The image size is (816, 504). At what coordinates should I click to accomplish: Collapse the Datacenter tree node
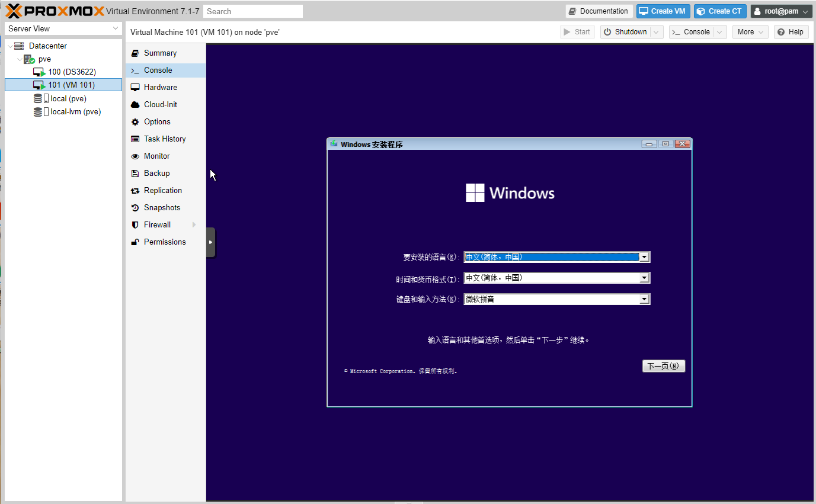[x=10, y=46]
